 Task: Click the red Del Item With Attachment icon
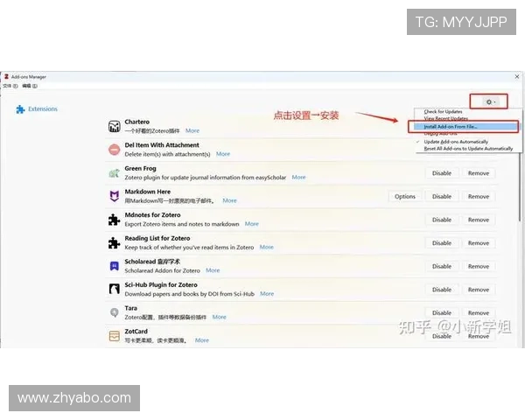(x=114, y=150)
